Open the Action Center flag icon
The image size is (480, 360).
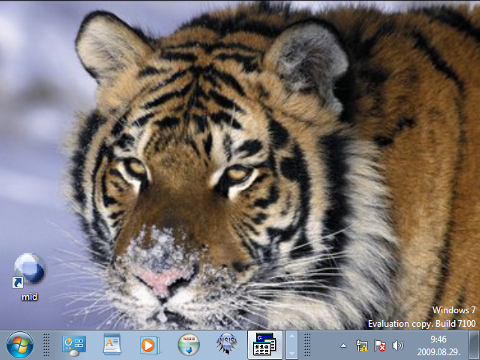(380, 346)
